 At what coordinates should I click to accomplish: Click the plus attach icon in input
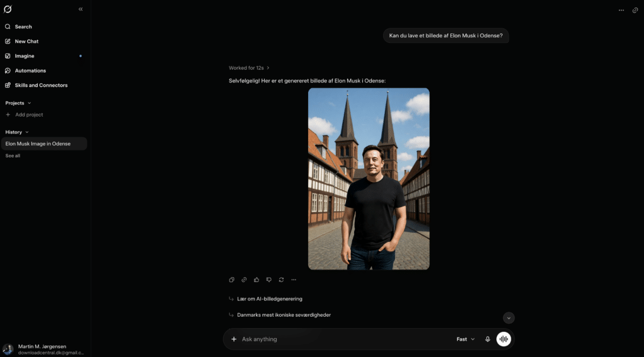point(234,339)
